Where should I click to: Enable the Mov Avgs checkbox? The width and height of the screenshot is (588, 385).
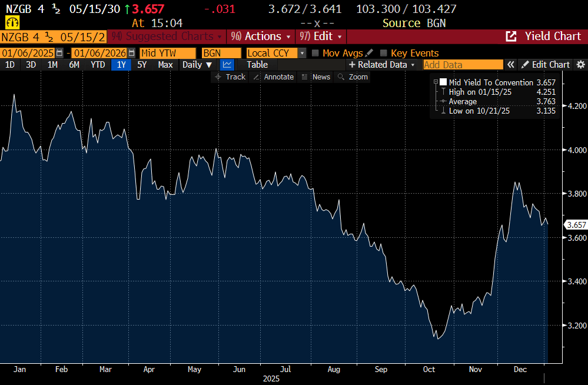click(x=315, y=53)
